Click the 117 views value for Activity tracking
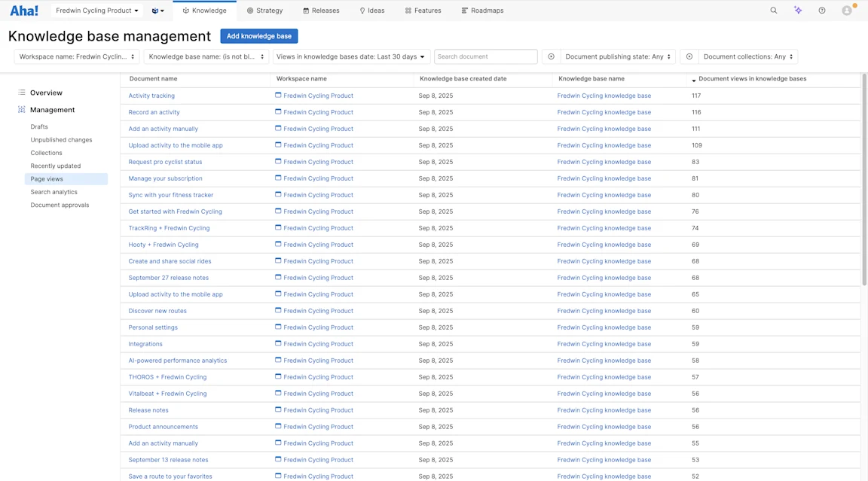 click(696, 96)
